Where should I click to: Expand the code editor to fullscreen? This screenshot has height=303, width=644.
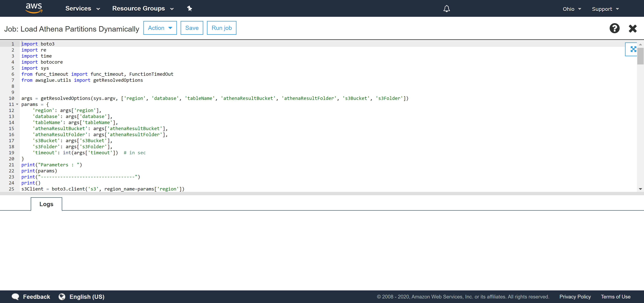click(x=633, y=49)
